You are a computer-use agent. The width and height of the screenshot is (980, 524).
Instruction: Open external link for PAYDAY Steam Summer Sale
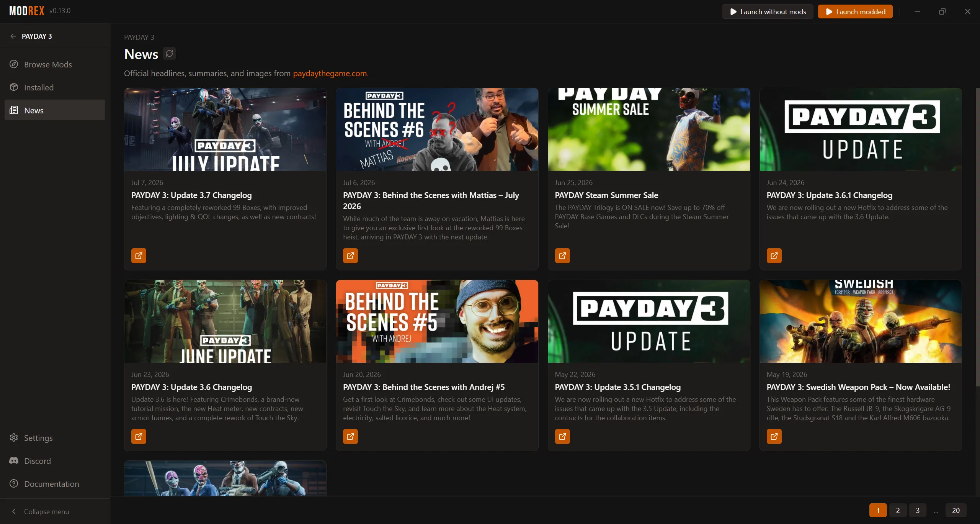[x=562, y=255]
